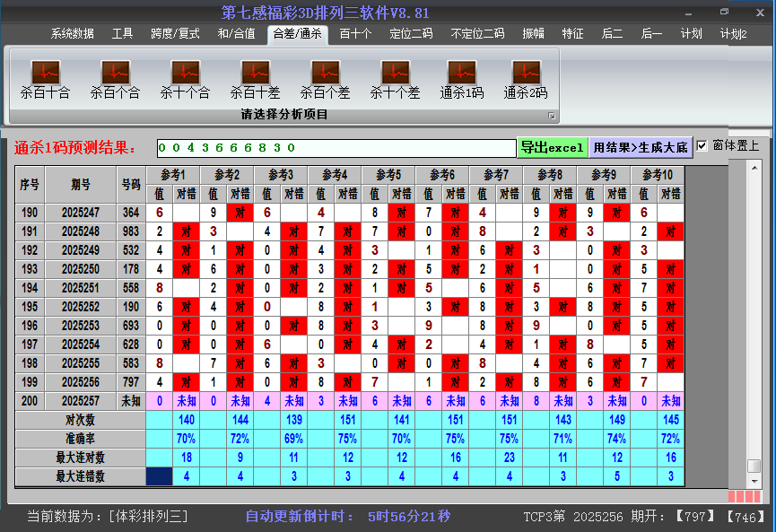This screenshot has width=776, height=532.
Task: Click the 参考10 column header
Action: click(x=658, y=175)
